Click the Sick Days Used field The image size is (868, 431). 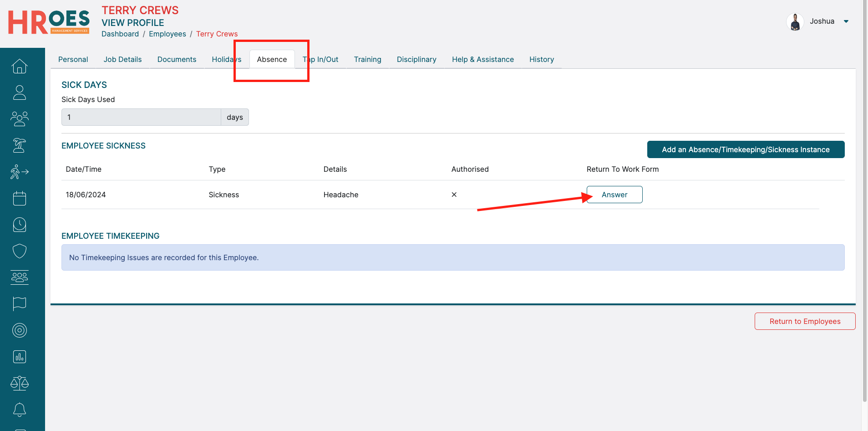[x=141, y=117]
